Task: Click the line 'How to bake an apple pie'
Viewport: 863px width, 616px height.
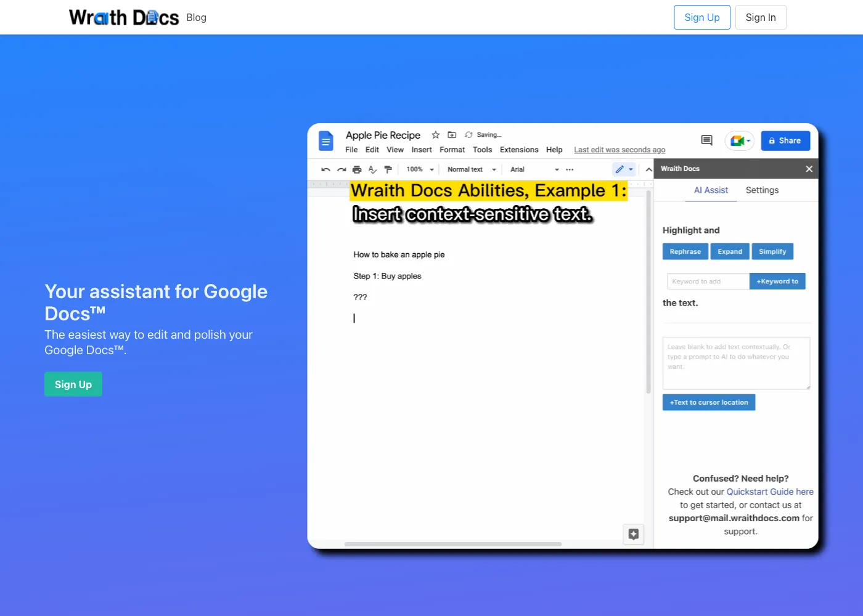Action: tap(399, 254)
